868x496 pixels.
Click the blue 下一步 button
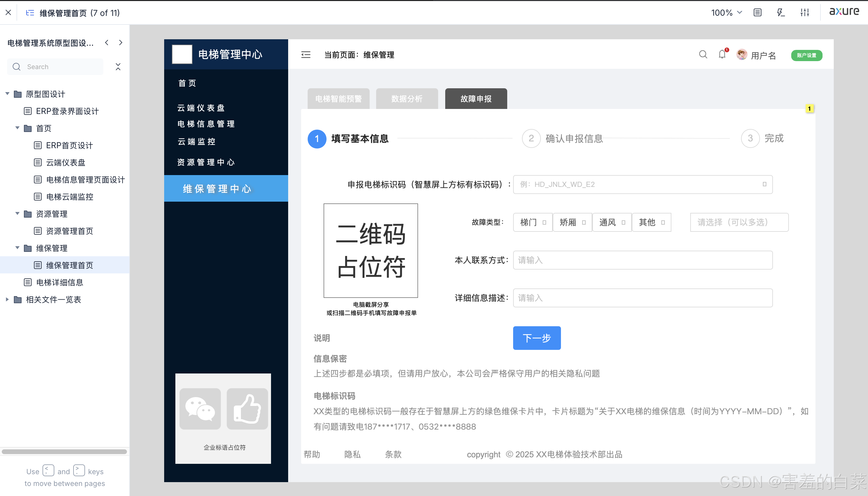click(536, 338)
